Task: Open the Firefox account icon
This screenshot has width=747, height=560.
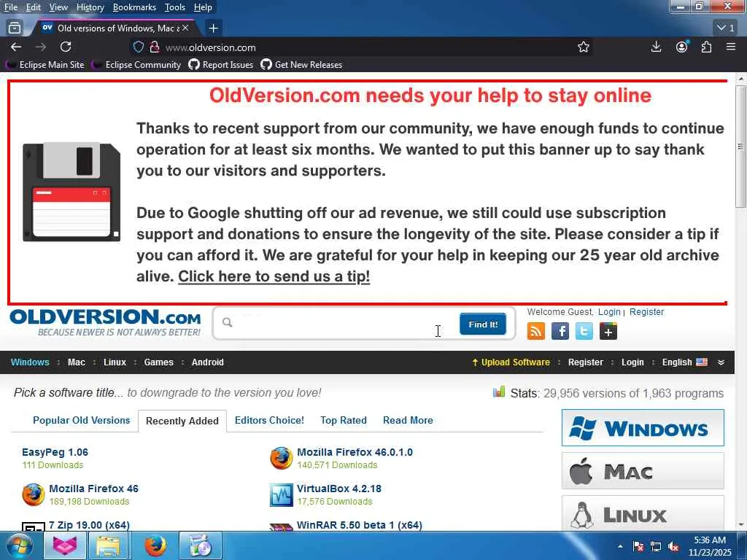Action: tap(682, 47)
